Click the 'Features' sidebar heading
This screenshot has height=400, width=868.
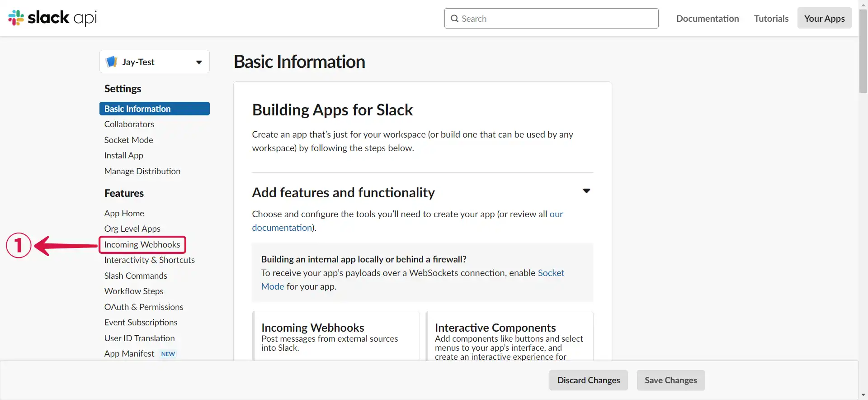(124, 193)
